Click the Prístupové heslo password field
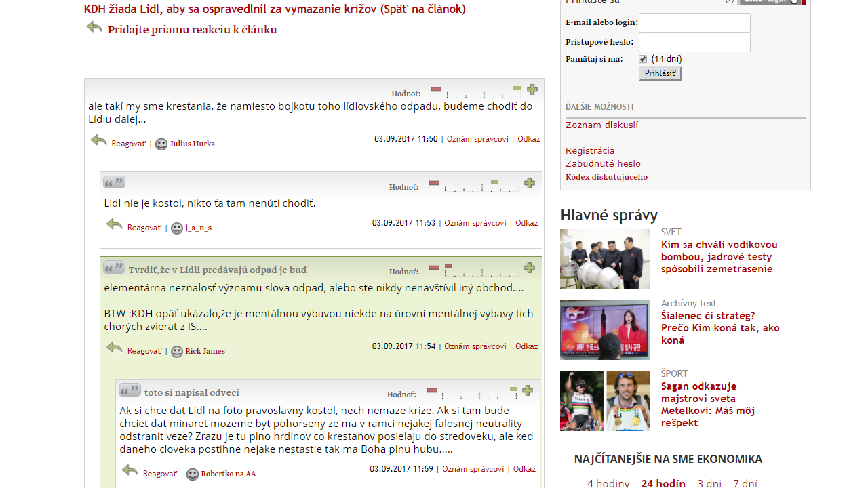 tap(694, 42)
